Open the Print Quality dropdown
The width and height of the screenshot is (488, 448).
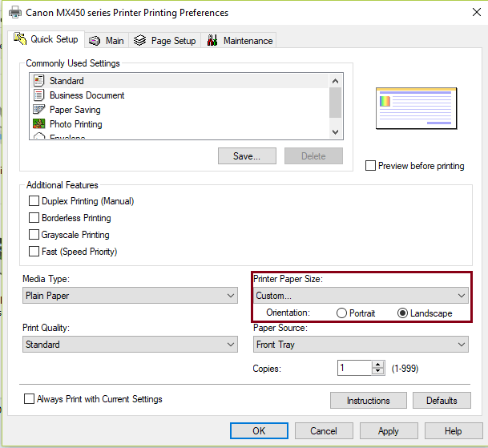[130, 345]
